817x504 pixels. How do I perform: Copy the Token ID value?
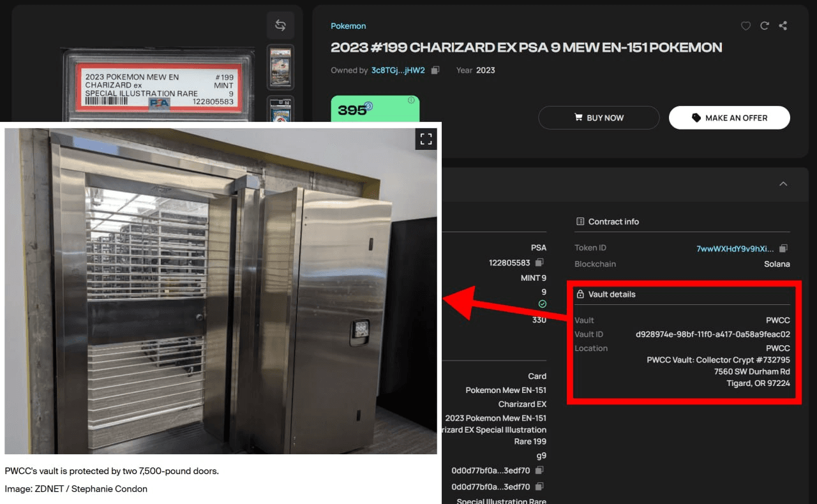pos(784,248)
